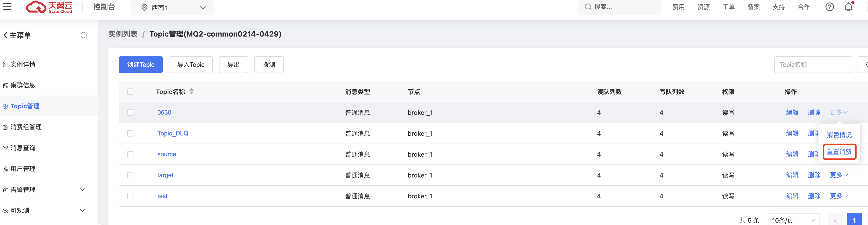Viewport: 868px width, 225px height.
Task: Click the 创建Topic button
Action: pos(140,65)
